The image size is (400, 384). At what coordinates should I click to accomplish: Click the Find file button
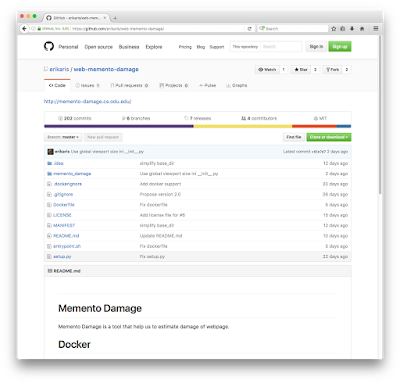point(294,137)
